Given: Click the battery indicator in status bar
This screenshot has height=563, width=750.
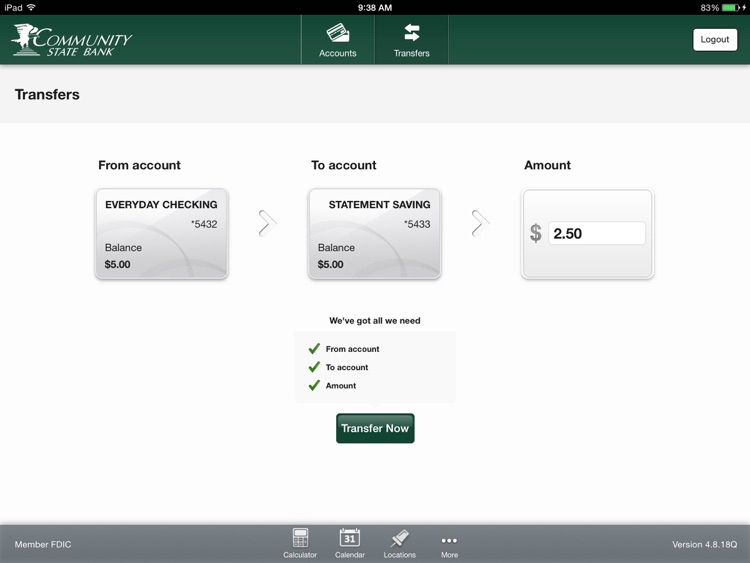Looking at the screenshot, I should [x=731, y=8].
